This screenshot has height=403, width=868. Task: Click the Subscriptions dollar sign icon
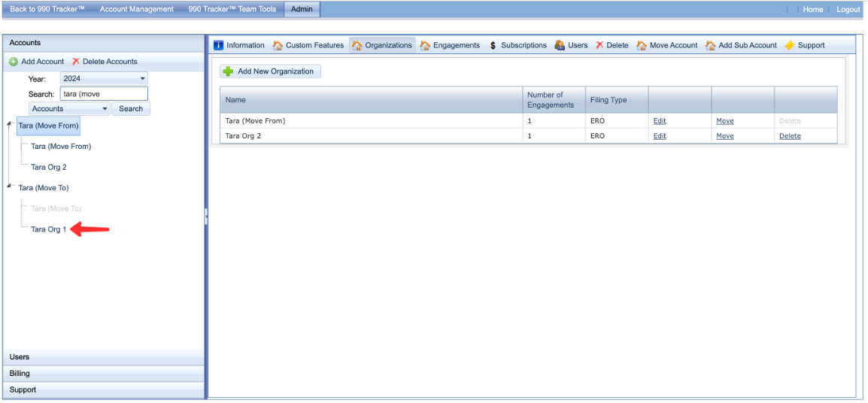(493, 45)
